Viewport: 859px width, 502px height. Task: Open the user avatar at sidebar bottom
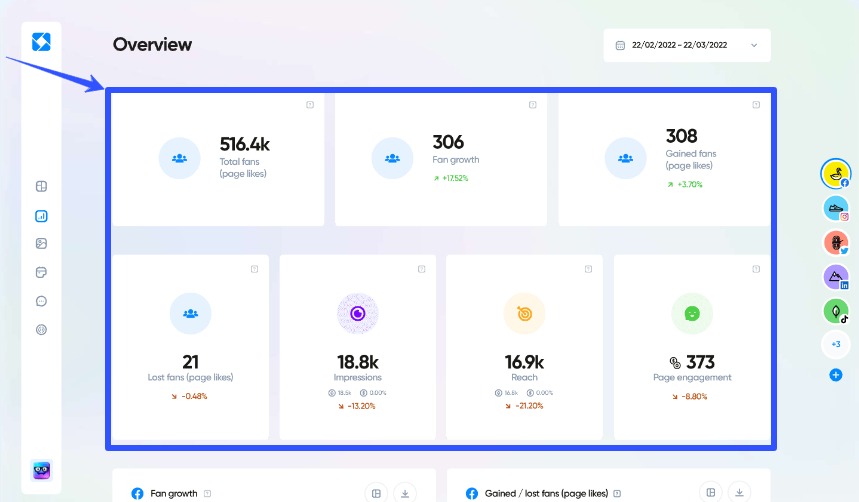[41, 471]
